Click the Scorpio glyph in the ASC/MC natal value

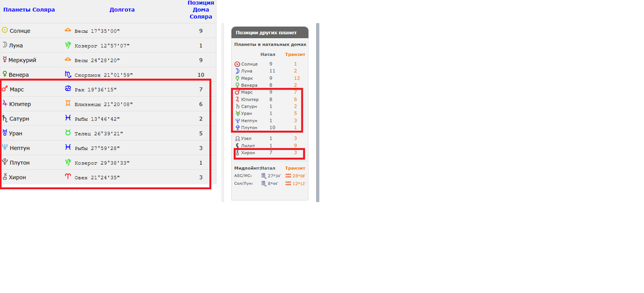click(263, 175)
